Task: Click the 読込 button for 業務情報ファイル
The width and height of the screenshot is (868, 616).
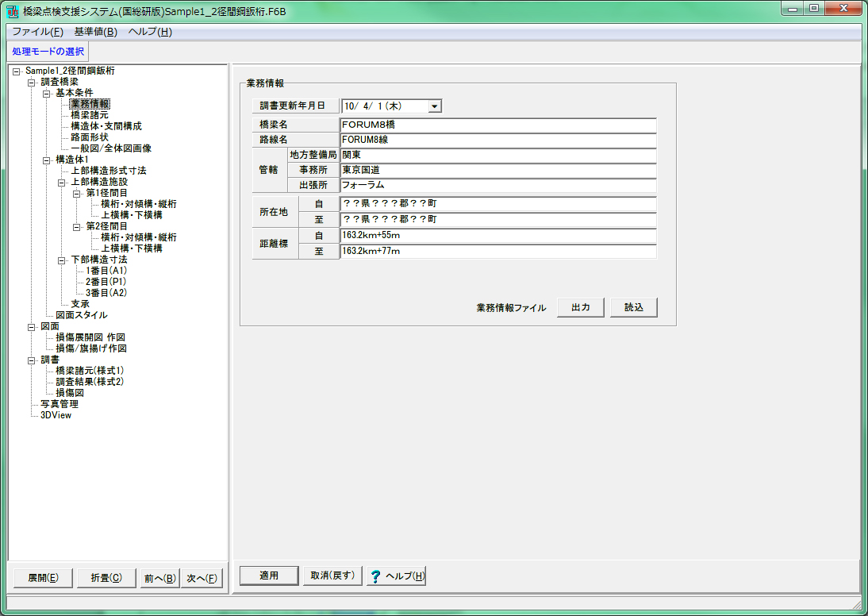Action: [634, 307]
